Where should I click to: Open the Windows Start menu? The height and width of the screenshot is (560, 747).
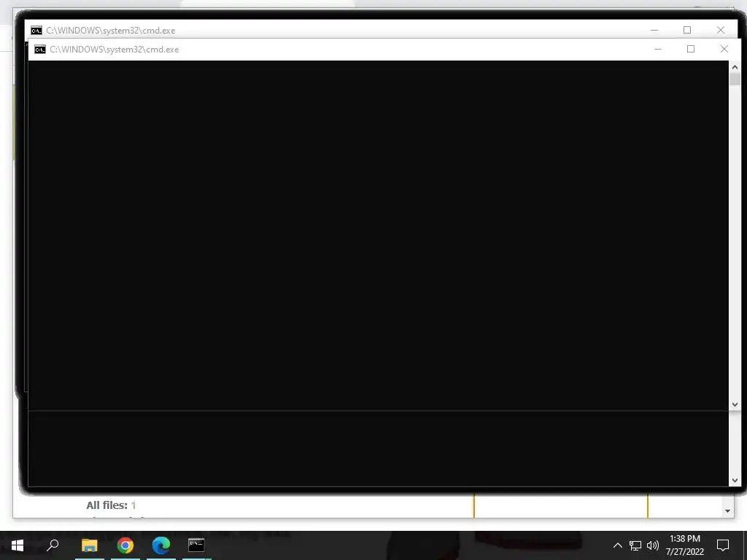(x=18, y=545)
